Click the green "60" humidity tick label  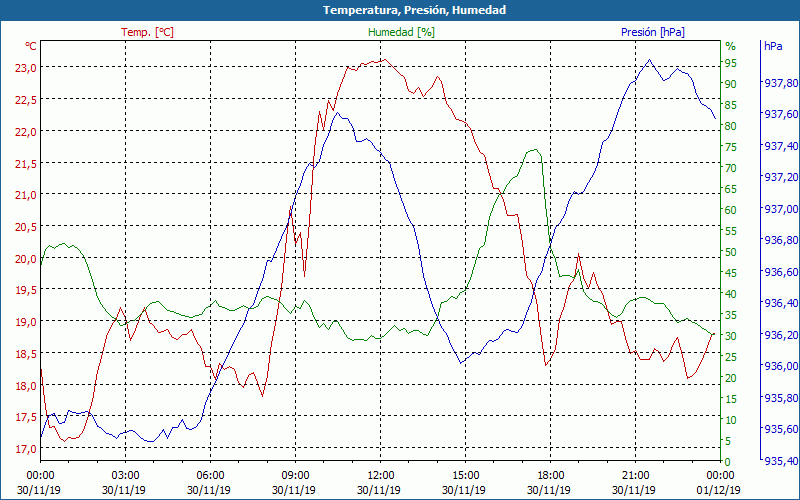coord(731,210)
